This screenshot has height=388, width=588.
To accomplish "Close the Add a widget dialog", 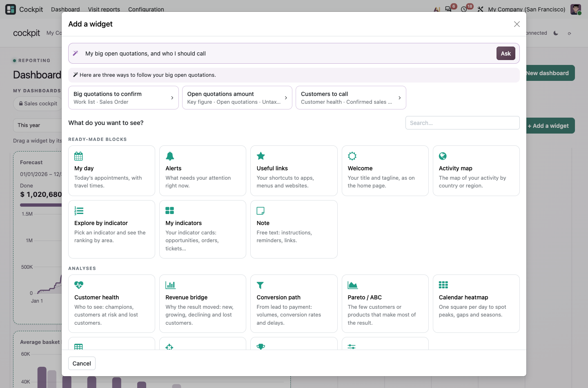I will pyautogui.click(x=517, y=24).
